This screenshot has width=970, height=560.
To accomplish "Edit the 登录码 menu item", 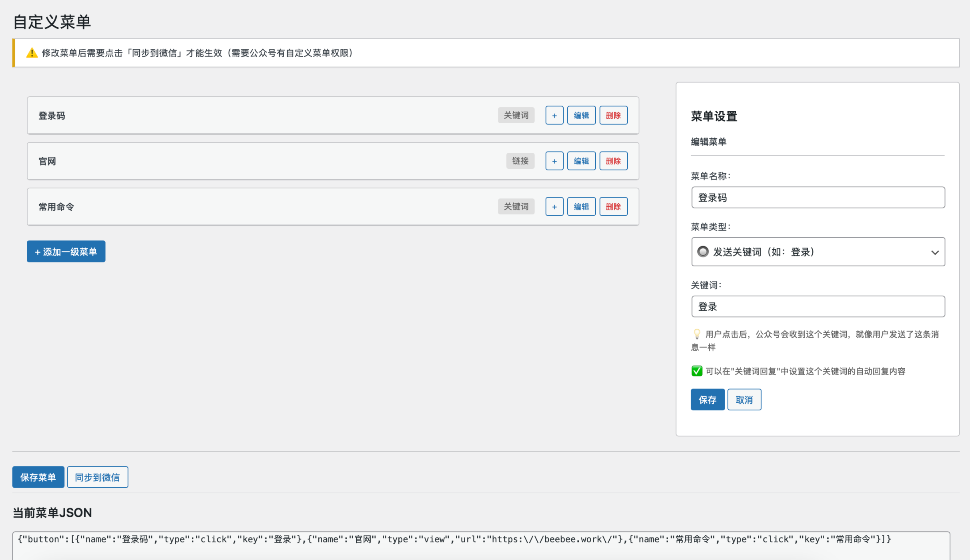I will 581,116.
